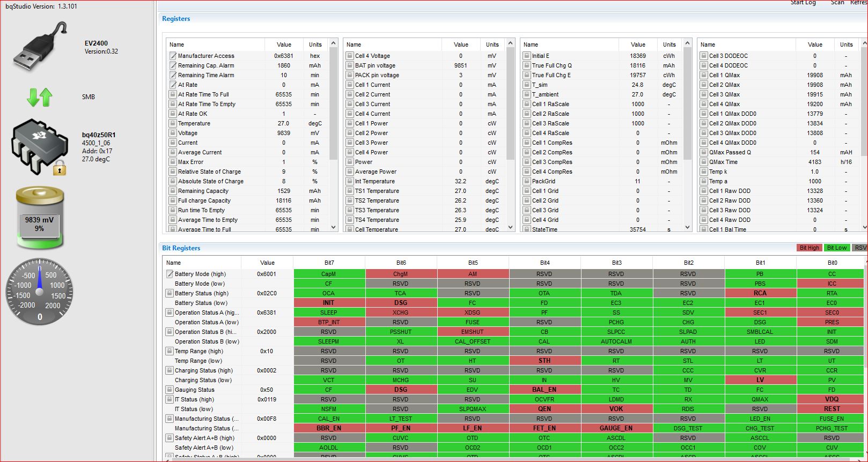The width and height of the screenshot is (868, 462).
Task: Click the lock icon beside Cell 1 QMax
Action: coord(704,75)
